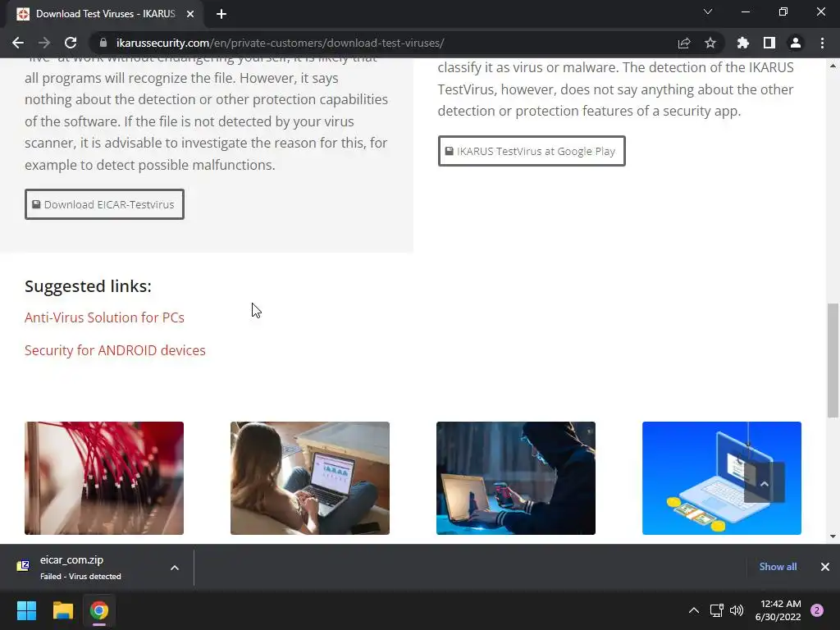
Task: Open IKARUS TestVirus at Google Play
Action: [x=532, y=151]
